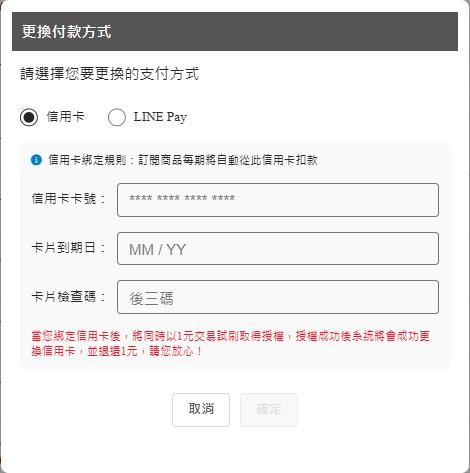Click the red 並退還1元，請您放心 line
This screenshot has height=473, width=470.
pos(117,351)
